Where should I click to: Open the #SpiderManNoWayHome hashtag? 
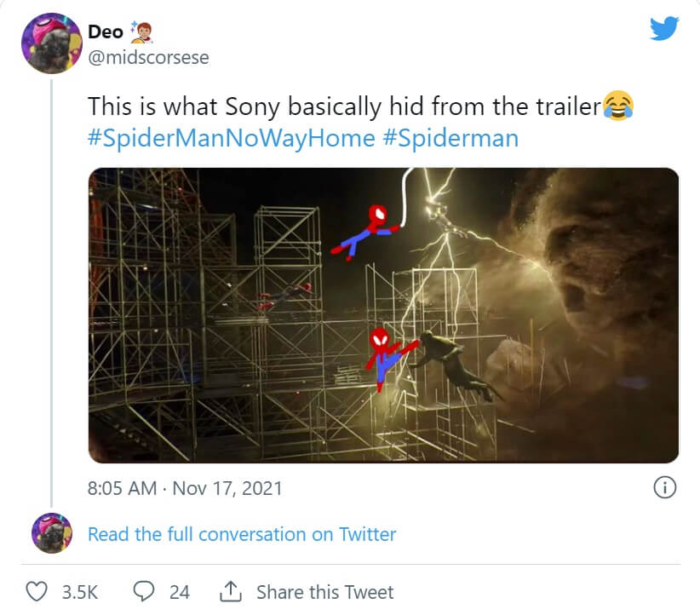pyautogui.click(x=231, y=138)
